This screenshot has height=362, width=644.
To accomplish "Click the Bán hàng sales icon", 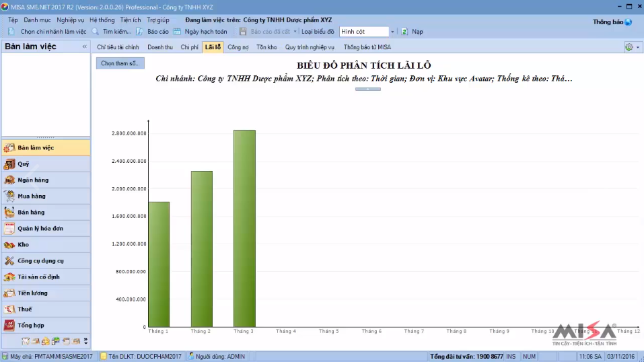I will 9,213.
